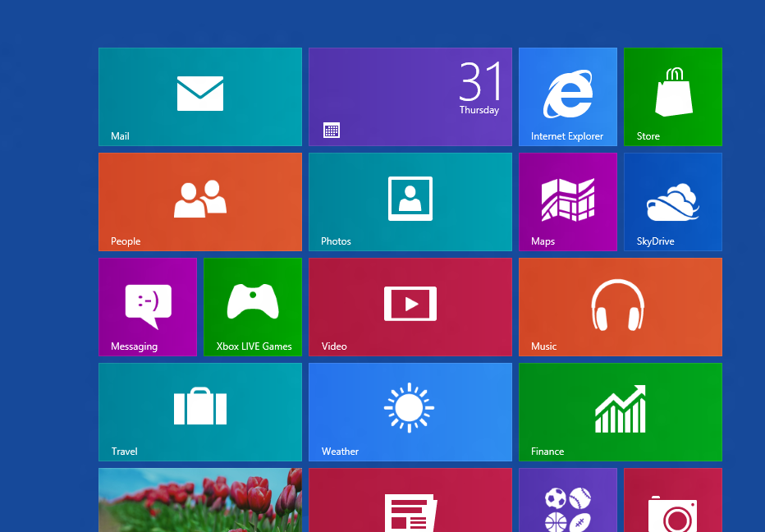Open the News newspaper tile
This screenshot has height=532, width=765.
click(x=410, y=502)
